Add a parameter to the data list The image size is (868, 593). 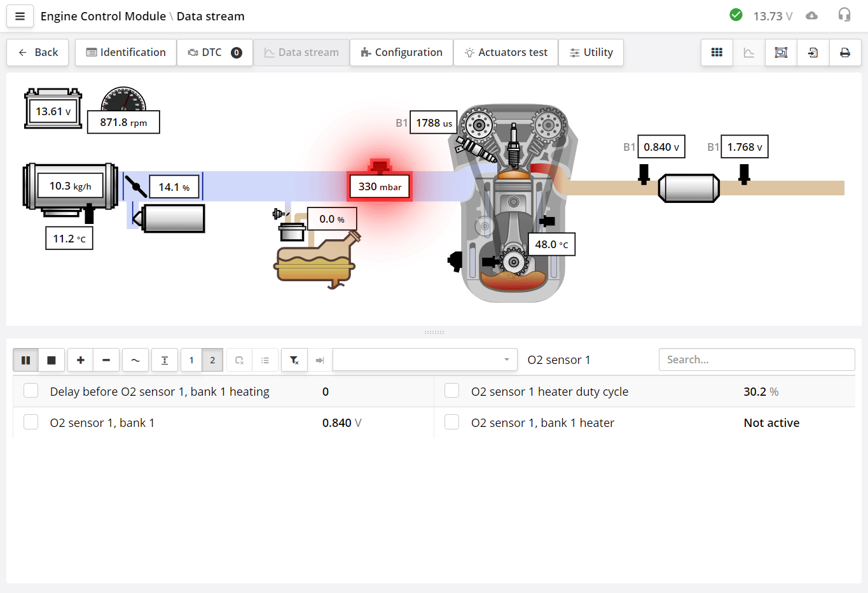click(x=80, y=359)
